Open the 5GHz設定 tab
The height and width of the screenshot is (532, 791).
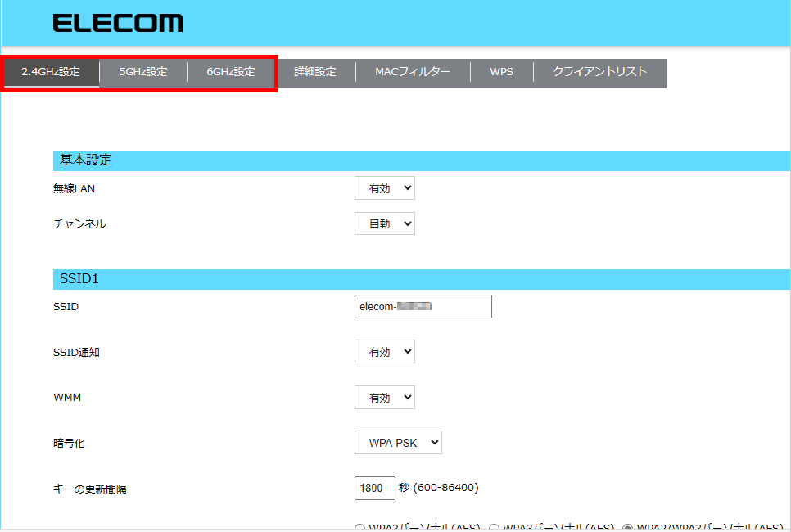tap(143, 72)
